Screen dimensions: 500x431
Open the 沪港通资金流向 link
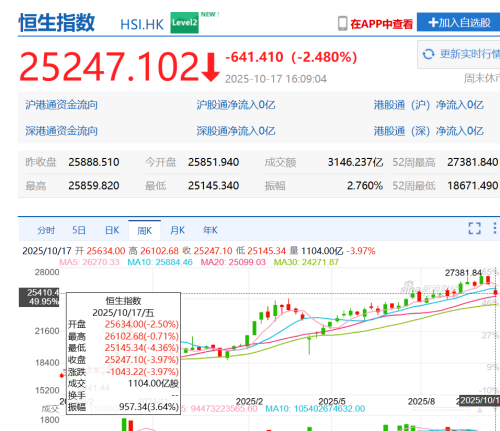[x=62, y=105]
